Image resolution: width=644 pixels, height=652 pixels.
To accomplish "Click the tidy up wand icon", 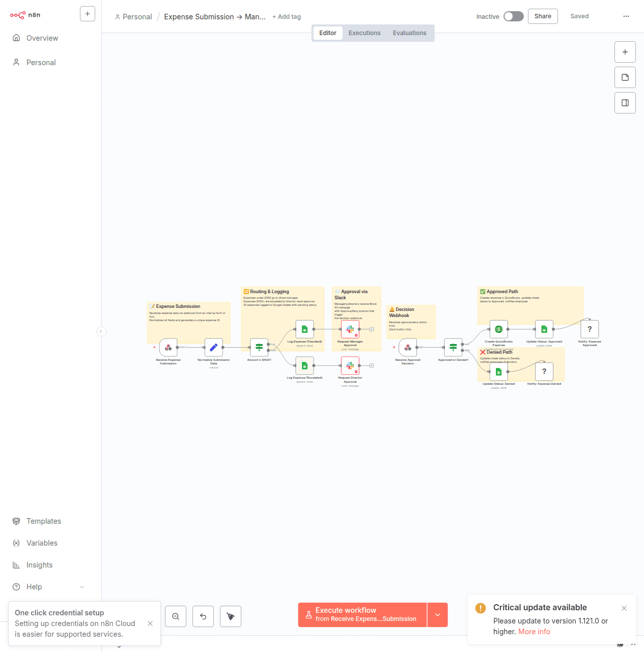I will 231,616.
